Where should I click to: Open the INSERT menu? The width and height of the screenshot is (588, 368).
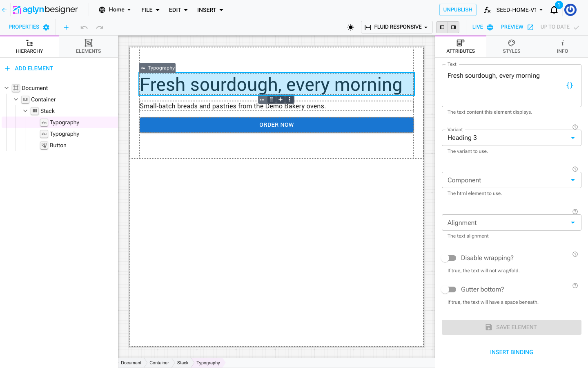click(x=210, y=10)
